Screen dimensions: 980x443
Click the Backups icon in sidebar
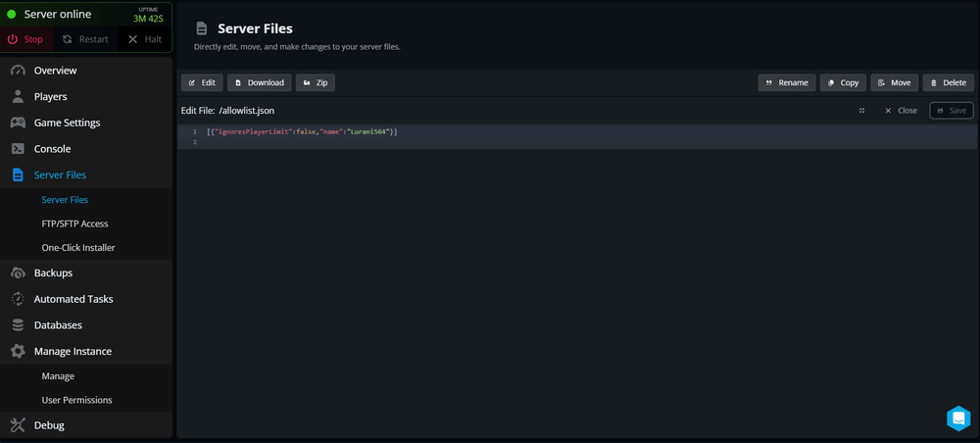[x=18, y=272]
